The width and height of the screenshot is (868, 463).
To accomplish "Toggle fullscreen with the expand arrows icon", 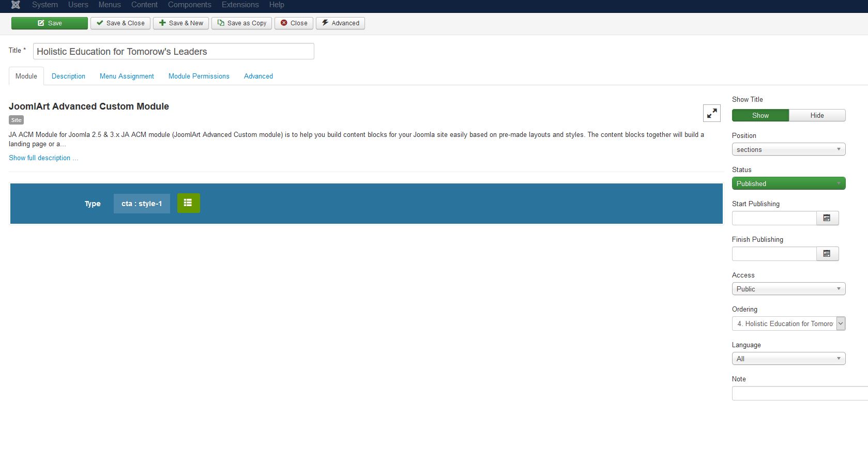I will pyautogui.click(x=712, y=113).
